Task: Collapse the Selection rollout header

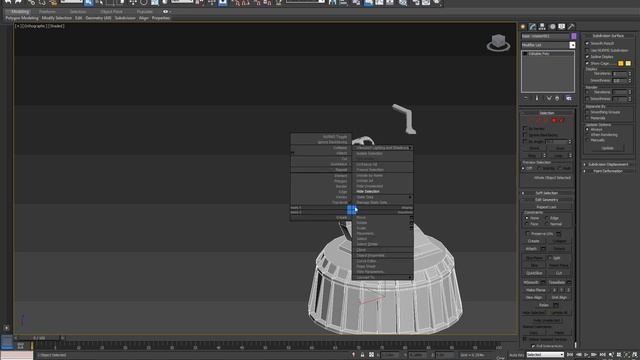Action: coord(547,113)
